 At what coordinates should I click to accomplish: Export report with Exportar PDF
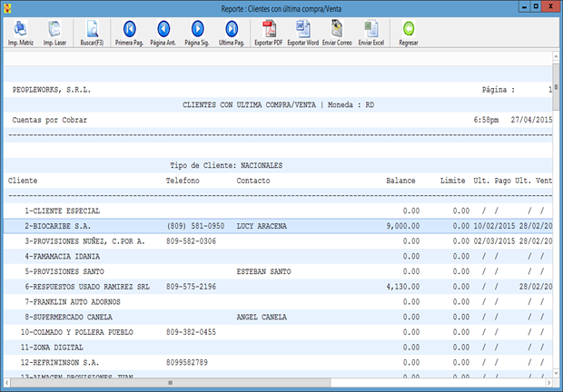(x=268, y=32)
